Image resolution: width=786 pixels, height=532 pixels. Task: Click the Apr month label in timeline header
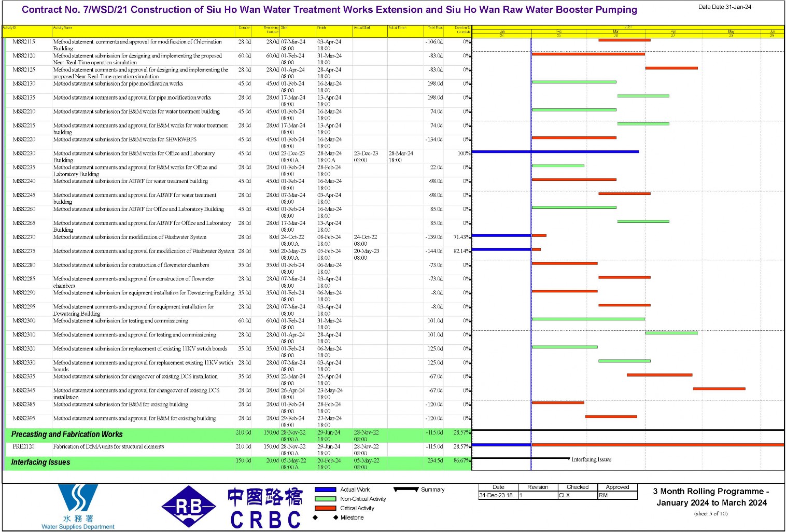point(673,31)
